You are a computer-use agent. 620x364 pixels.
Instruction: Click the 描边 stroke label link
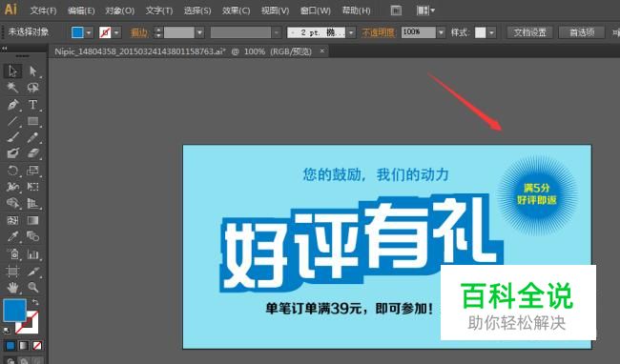pyautogui.click(x=139, y=32)
